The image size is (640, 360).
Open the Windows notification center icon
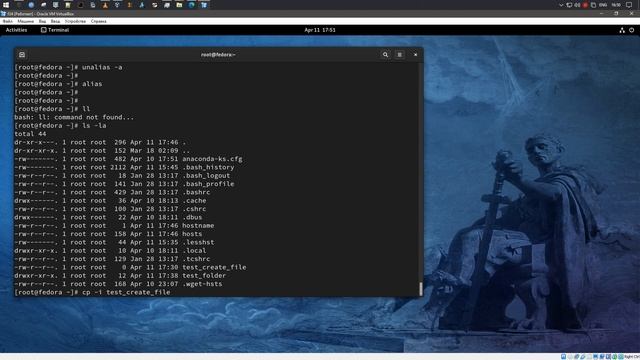click(629, 5)
